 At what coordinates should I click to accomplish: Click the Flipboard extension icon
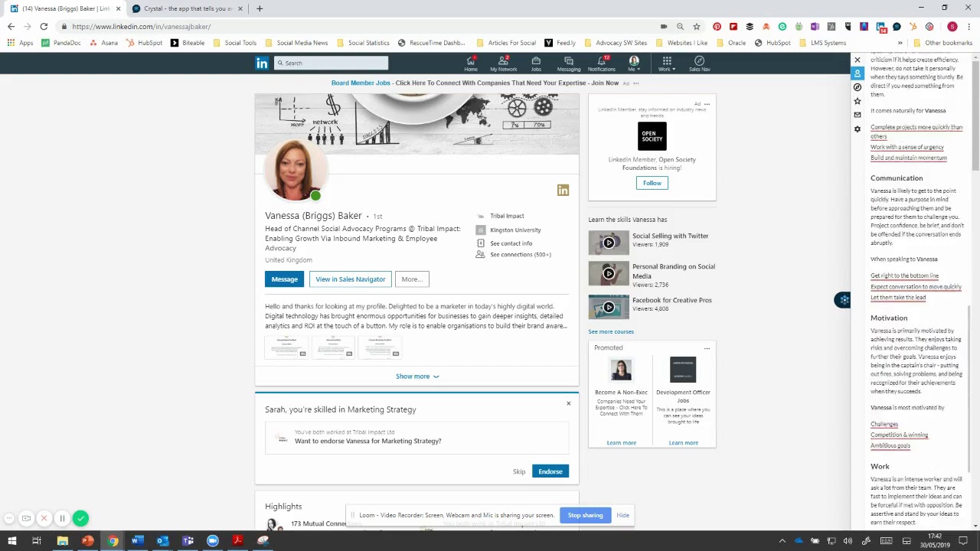point(733,27)
